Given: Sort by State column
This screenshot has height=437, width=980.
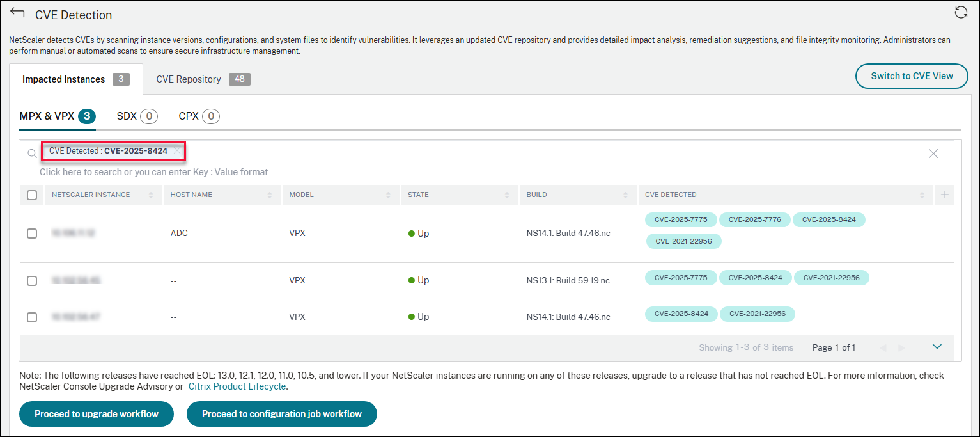Looking at the screenshot, I should pos(507,195).
